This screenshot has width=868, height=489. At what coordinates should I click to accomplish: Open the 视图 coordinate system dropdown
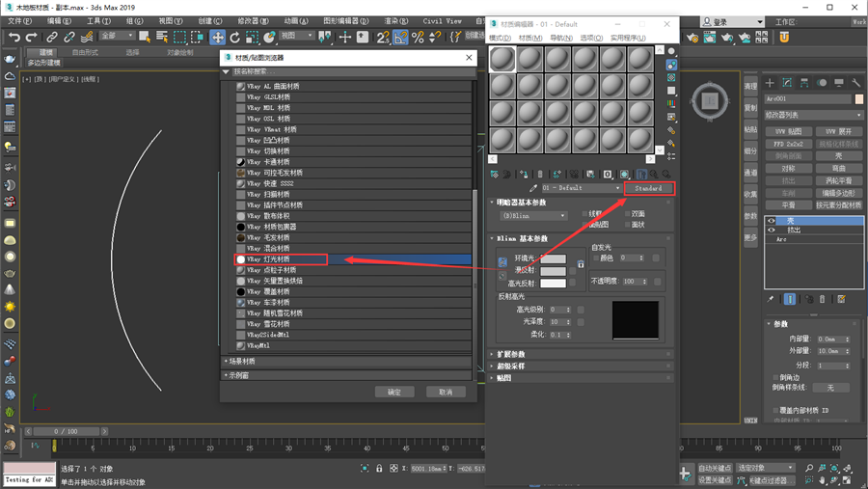point(297,36)
